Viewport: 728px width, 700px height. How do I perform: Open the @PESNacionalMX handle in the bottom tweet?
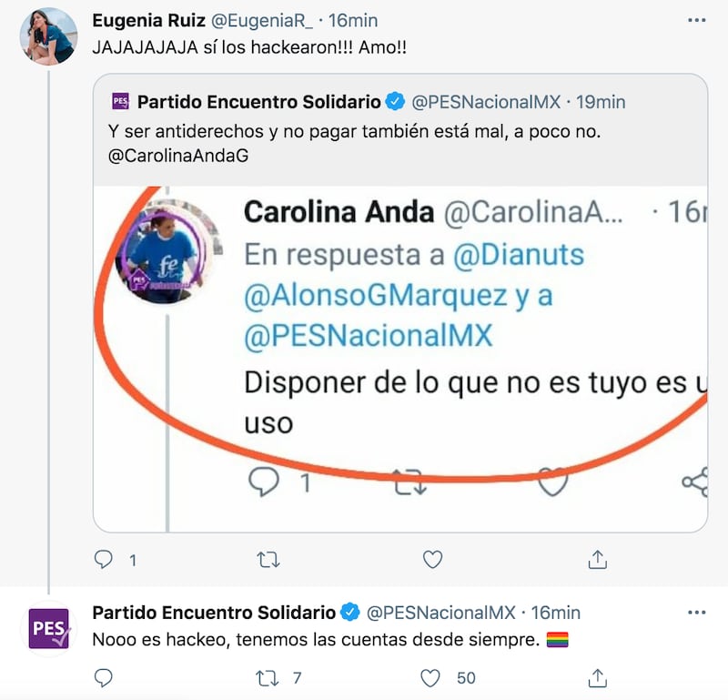coord(441,613)
